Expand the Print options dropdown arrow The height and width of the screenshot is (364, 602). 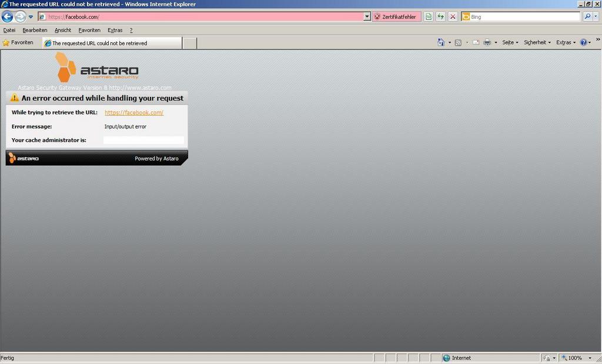pos(496,42)
